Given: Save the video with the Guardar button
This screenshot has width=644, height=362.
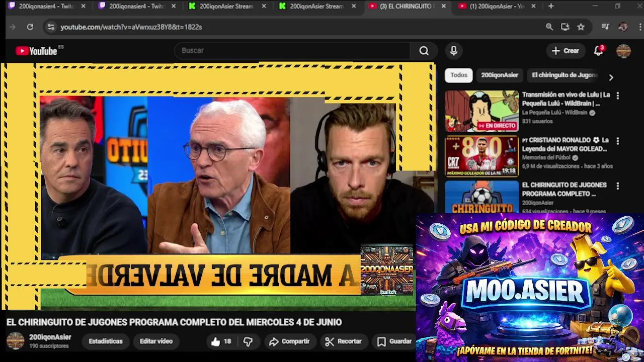Looking at the screenshot, I should 395,341.
